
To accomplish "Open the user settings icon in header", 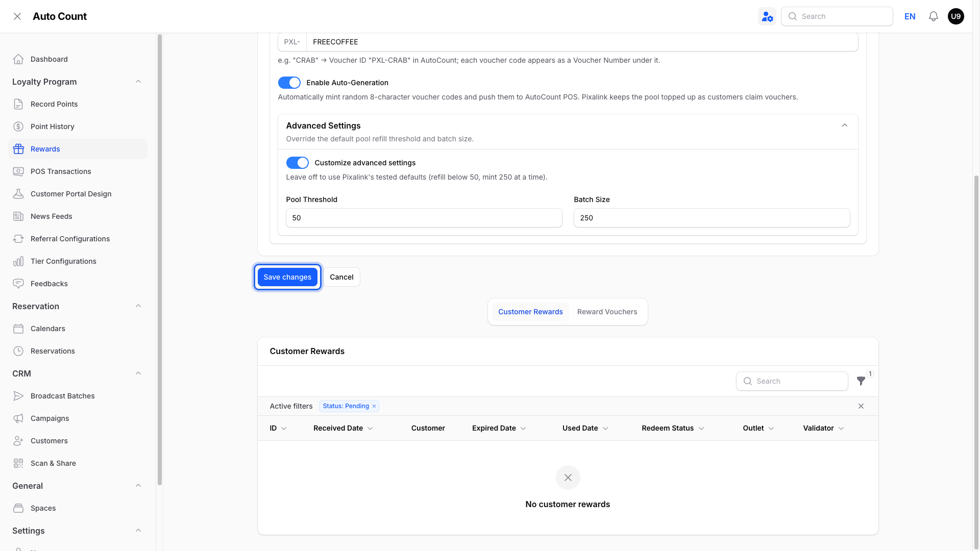I will [x=767, y=16].
